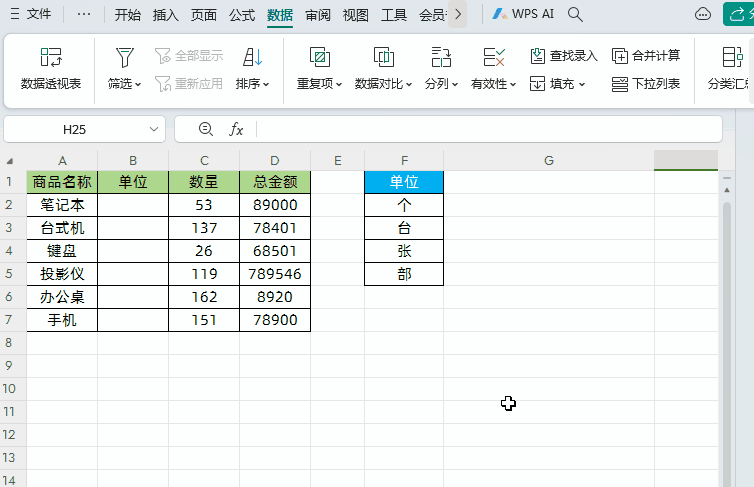Viewport: 754px width, 487px height.
Task: Click the 填充 fill icon
Action: (537, 84)
